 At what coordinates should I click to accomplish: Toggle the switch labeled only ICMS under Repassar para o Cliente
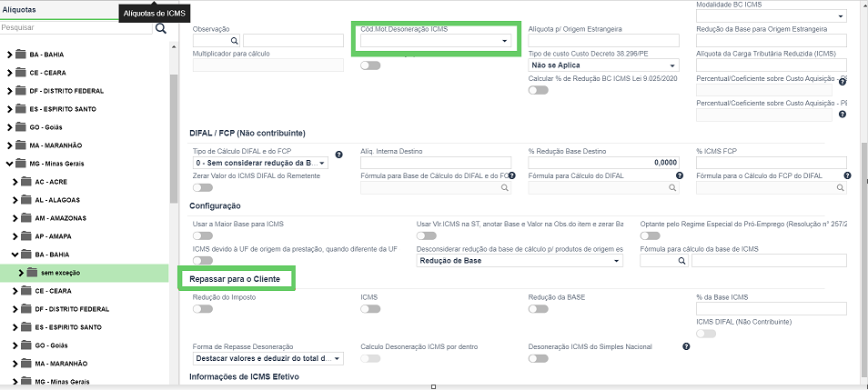point(370,309)
